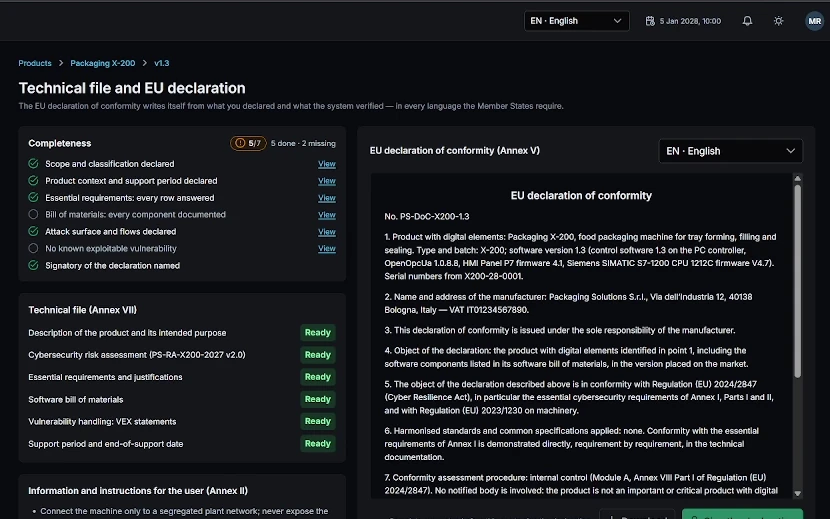Click the '5 done · 2 missing' text
Viewport: 830px width, 519px height.
303,144
